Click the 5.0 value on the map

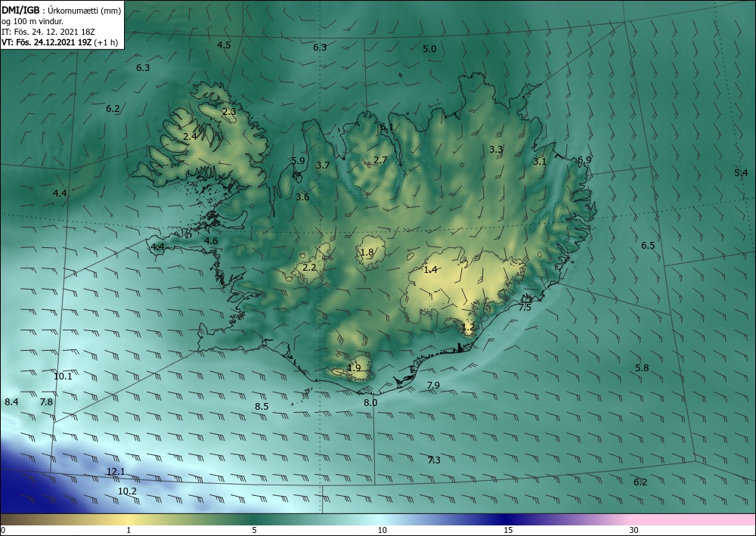click(429, 48)
